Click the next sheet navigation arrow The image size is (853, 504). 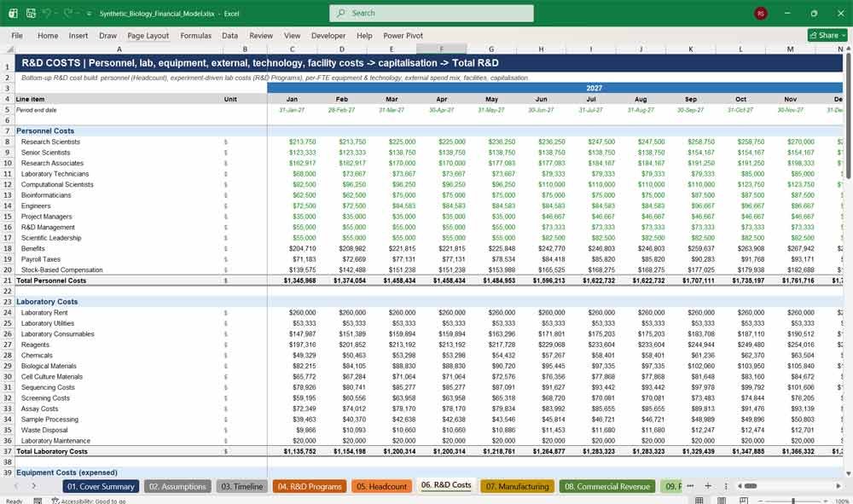pos(34,486)
